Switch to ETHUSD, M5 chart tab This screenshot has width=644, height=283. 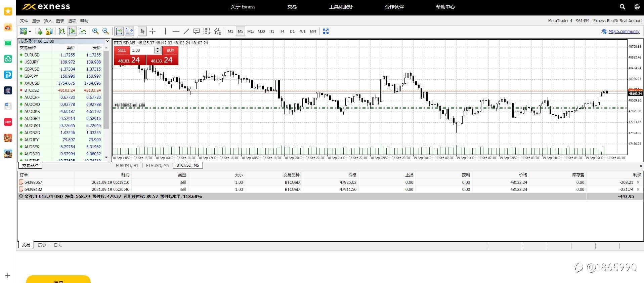pos(157,165)
